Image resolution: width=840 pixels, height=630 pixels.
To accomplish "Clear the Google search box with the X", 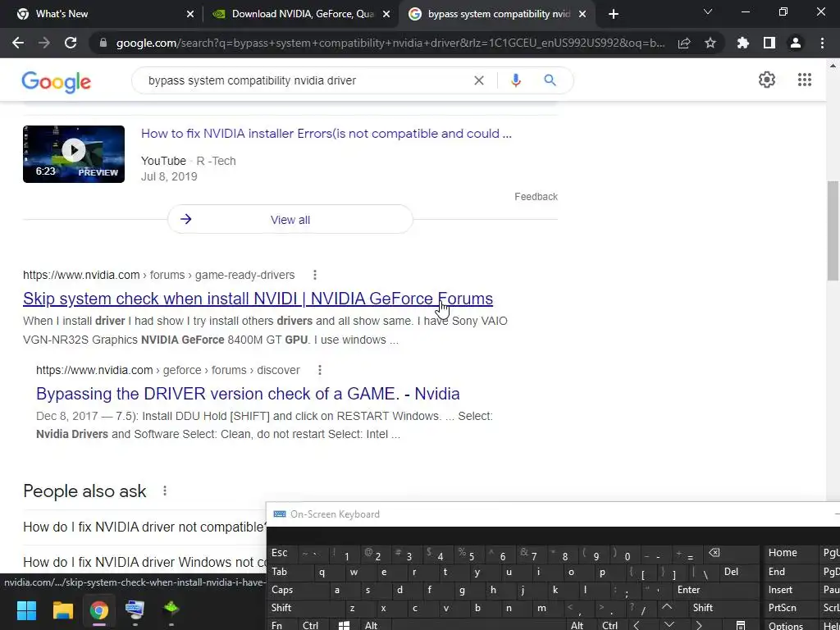I will (x=479, y=80).
